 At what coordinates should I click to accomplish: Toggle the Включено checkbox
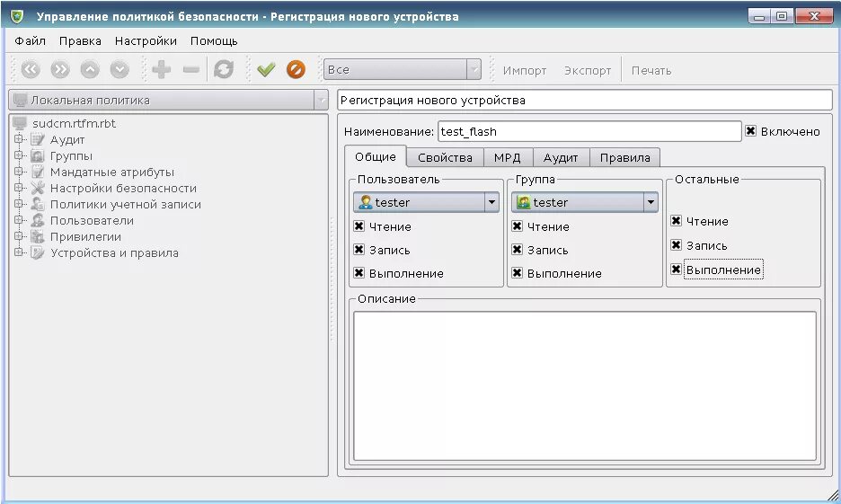751,131
